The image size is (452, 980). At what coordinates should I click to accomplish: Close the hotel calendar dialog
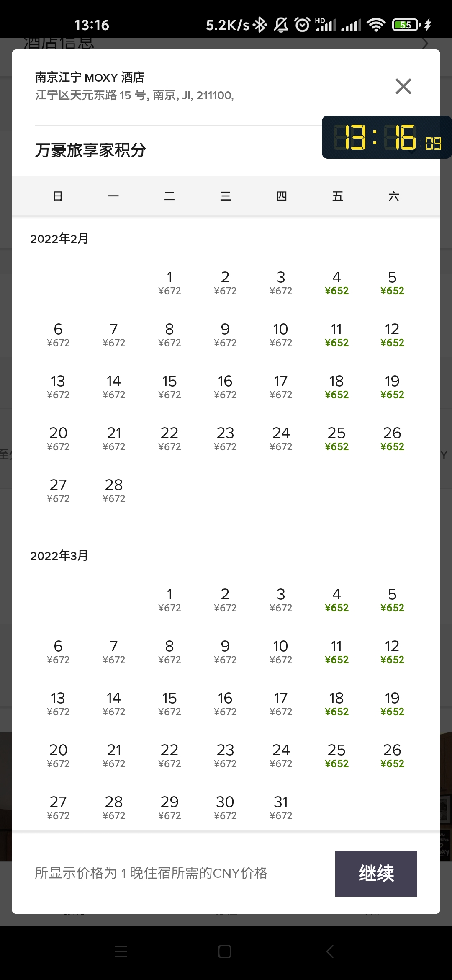[x=403, y=86]
